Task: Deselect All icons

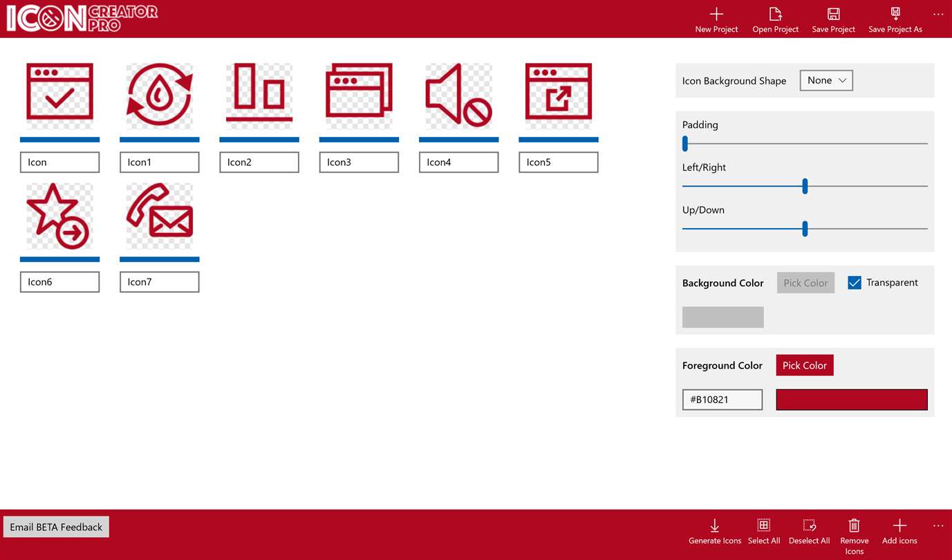Action: (809, 532)
